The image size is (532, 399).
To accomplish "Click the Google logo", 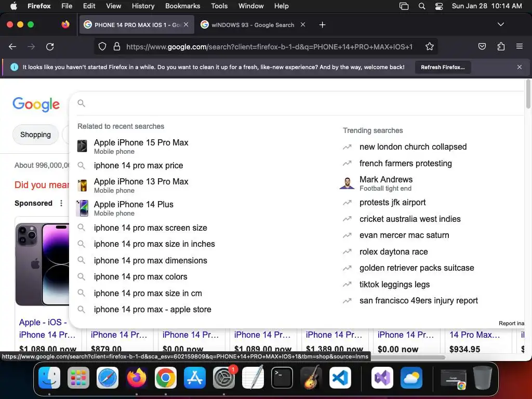I will pos(36,104).
